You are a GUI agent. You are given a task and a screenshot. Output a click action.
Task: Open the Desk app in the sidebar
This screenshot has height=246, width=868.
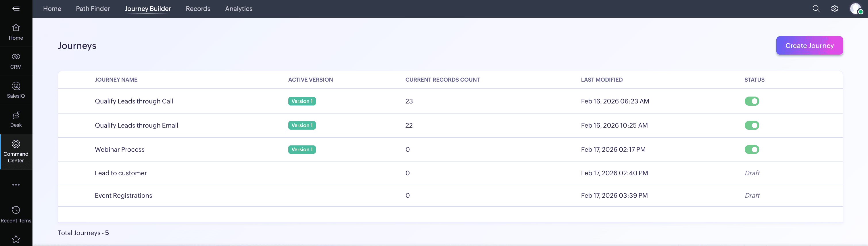pos(16,119)
